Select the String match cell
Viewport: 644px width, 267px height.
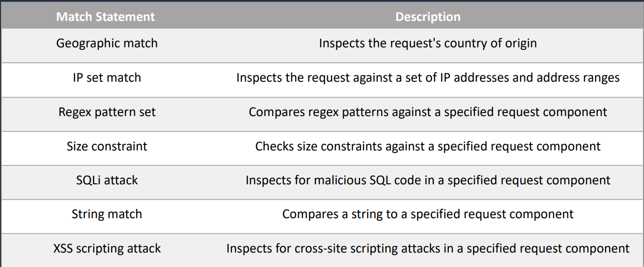tap(107, 214)
